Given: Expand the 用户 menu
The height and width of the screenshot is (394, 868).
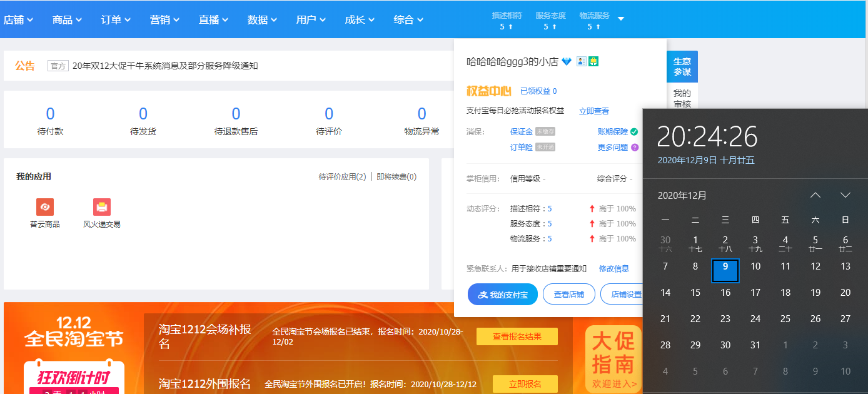Looking at the screenshot, I should (311, 19).
